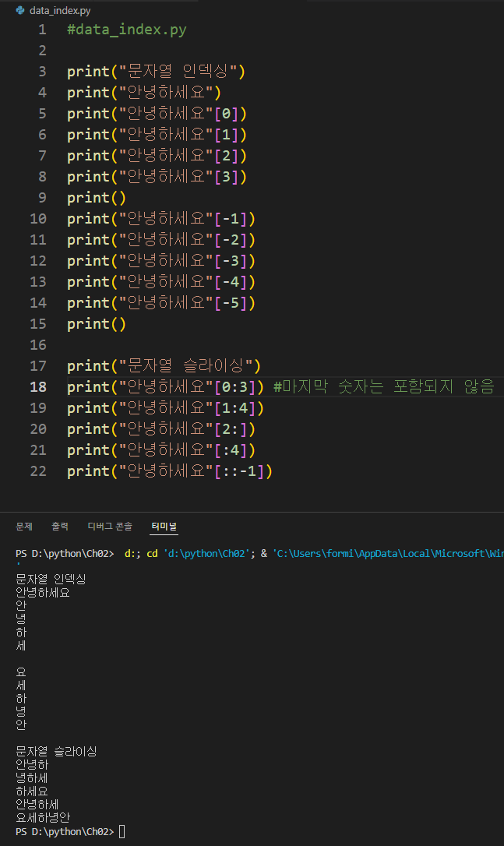Click terminal output line 녕하세
Image resolution: width=504 pixels, height=846 pixels.
32,778
